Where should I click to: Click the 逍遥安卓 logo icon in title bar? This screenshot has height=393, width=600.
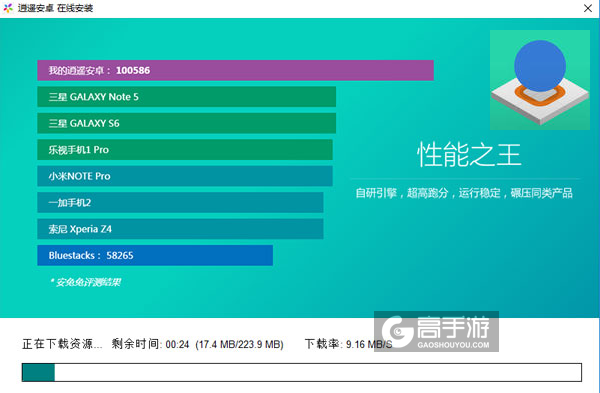pyautogui.click(x=8, y=8)
